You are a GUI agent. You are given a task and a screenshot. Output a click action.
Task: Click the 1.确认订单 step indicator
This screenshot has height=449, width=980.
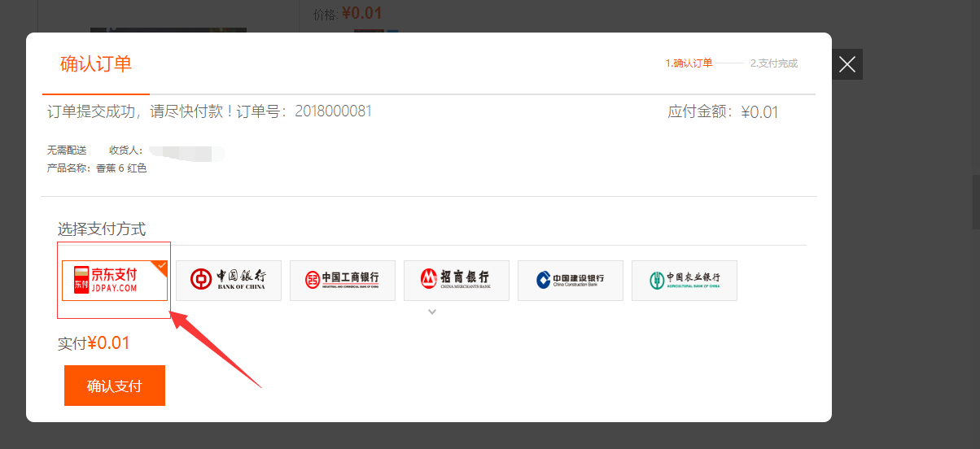point(689,63)
